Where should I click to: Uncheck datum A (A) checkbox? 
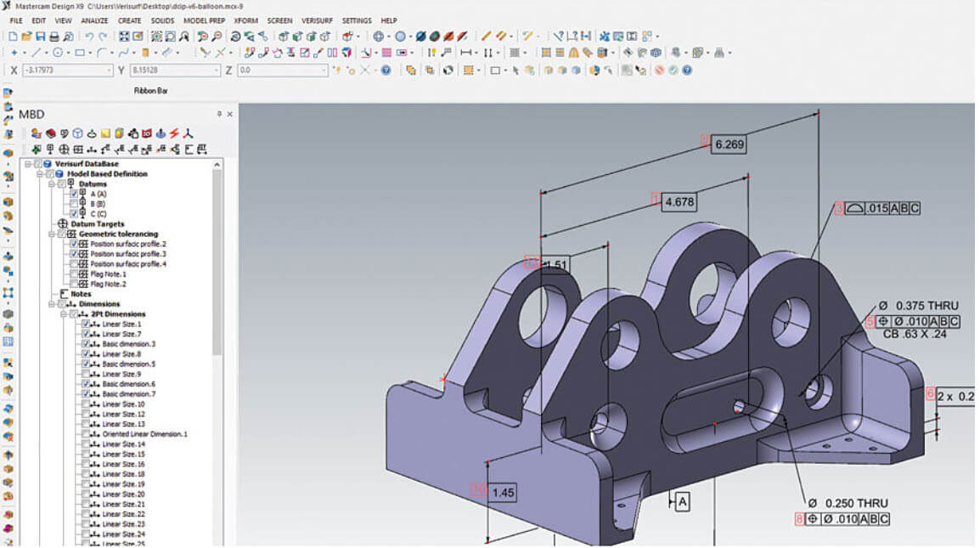click(x=75, y=194)
